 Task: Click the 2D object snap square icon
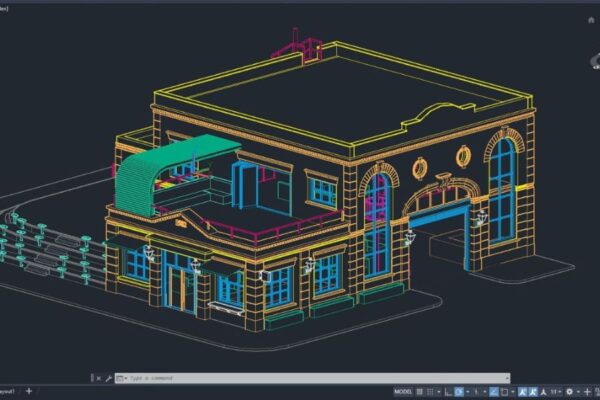point(504,392)
